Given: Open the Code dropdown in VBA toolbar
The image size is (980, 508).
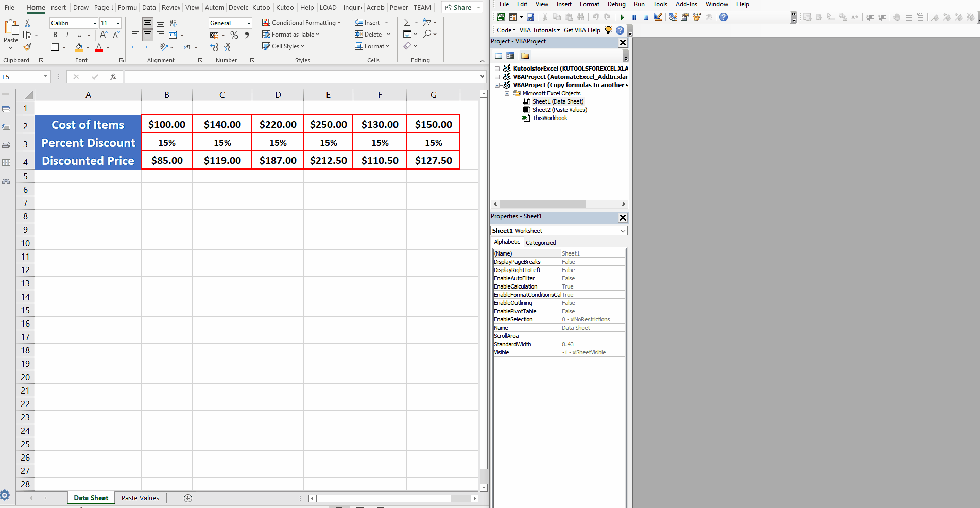Looking at the screenshot, I should (x=505, y=30).
